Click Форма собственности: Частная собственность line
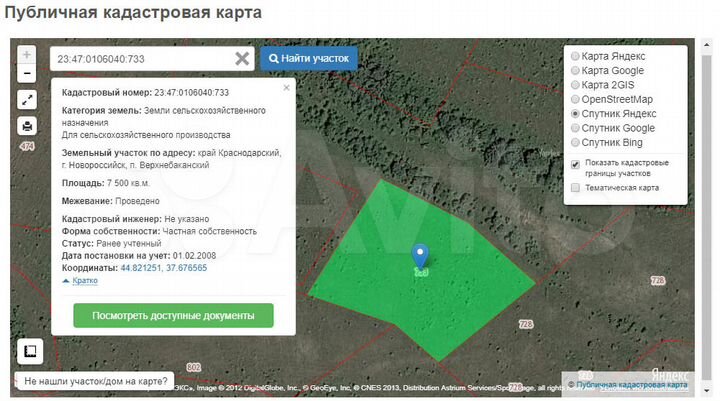This screenshot has height=401, width=720. (x=159, y=231)
